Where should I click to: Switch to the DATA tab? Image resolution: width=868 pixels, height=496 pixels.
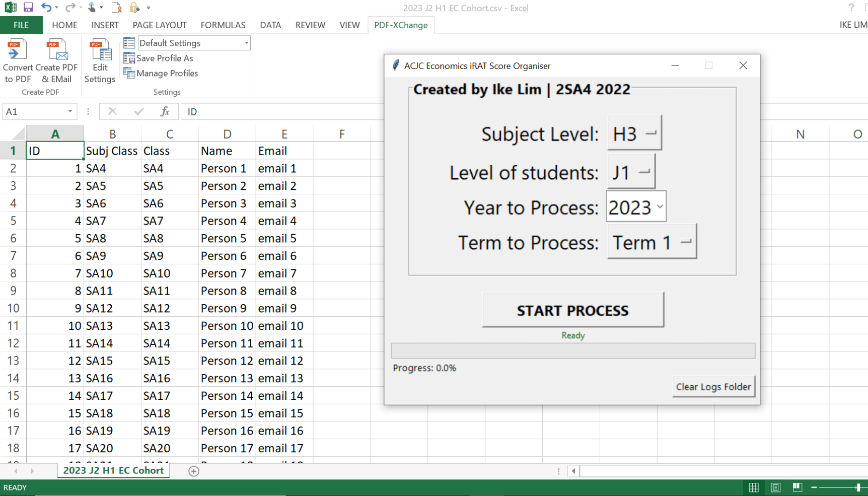tap(270, 25)
